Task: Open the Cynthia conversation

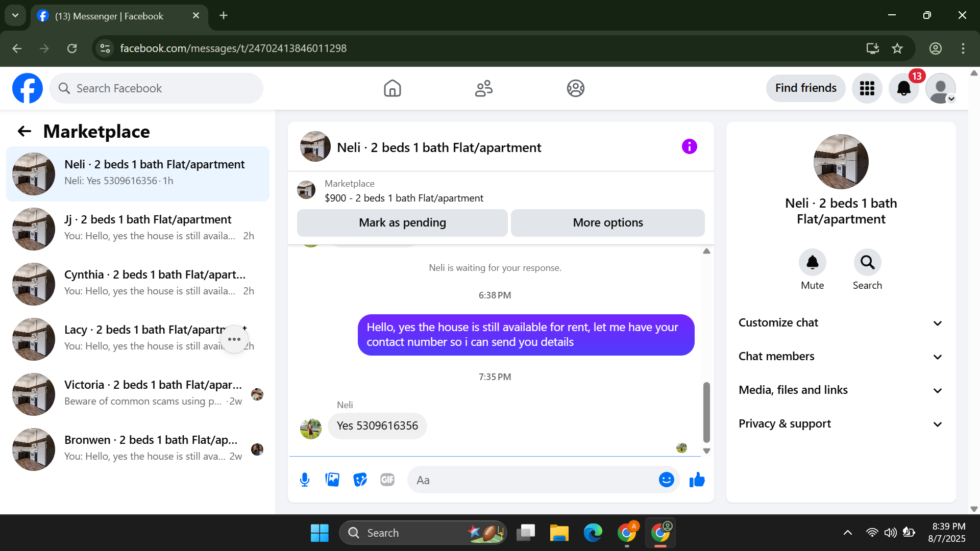Action: pos(138,284)
